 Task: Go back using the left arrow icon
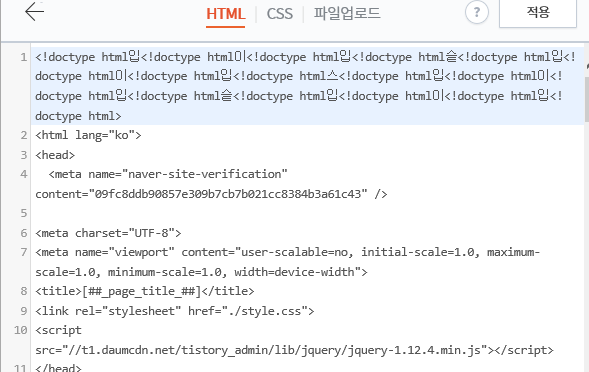tap(34, 11)
